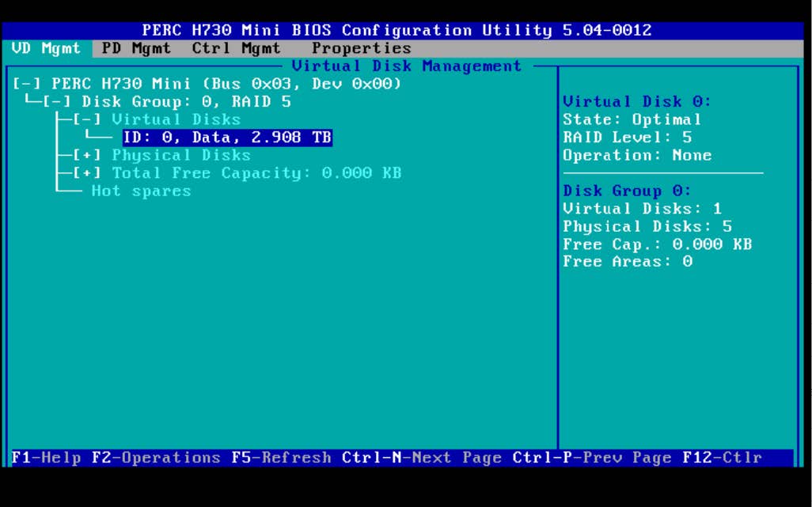Select the Properties tab
812x507 pixels.
tap(362, 48)
